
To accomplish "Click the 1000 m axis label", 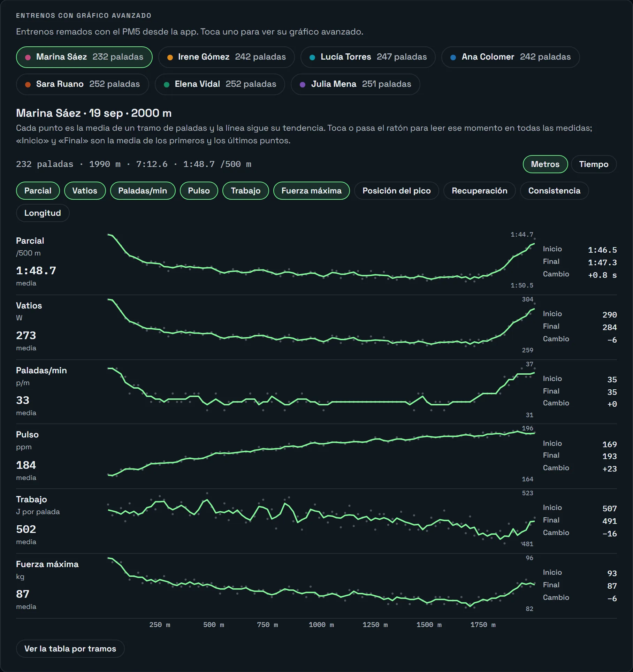I will point(321,625).
